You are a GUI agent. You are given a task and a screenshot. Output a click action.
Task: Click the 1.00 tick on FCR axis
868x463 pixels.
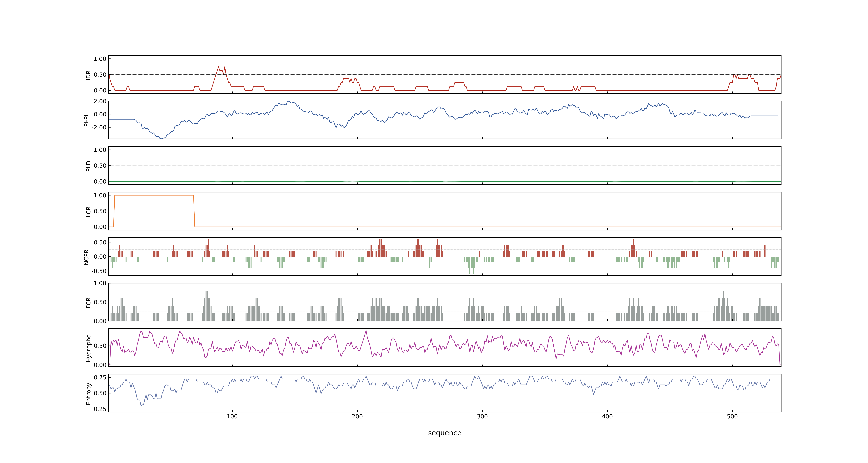tap(100, 283)
